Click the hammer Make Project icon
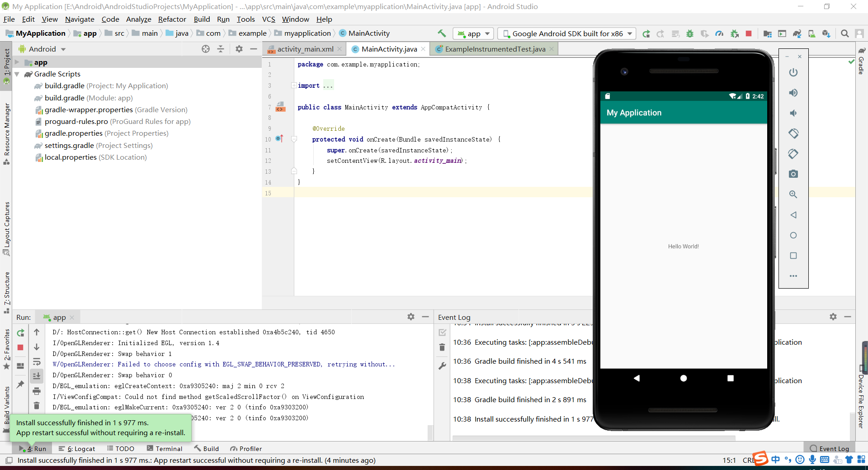Image resolution: width=868 pixels, height=470 pixels. (x=442, y=33)
